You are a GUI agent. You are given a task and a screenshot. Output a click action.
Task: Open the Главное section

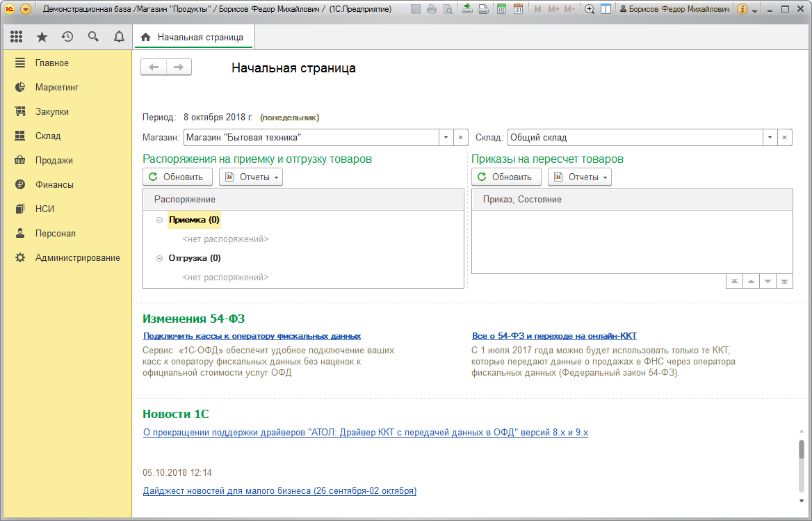click(67, 63)
